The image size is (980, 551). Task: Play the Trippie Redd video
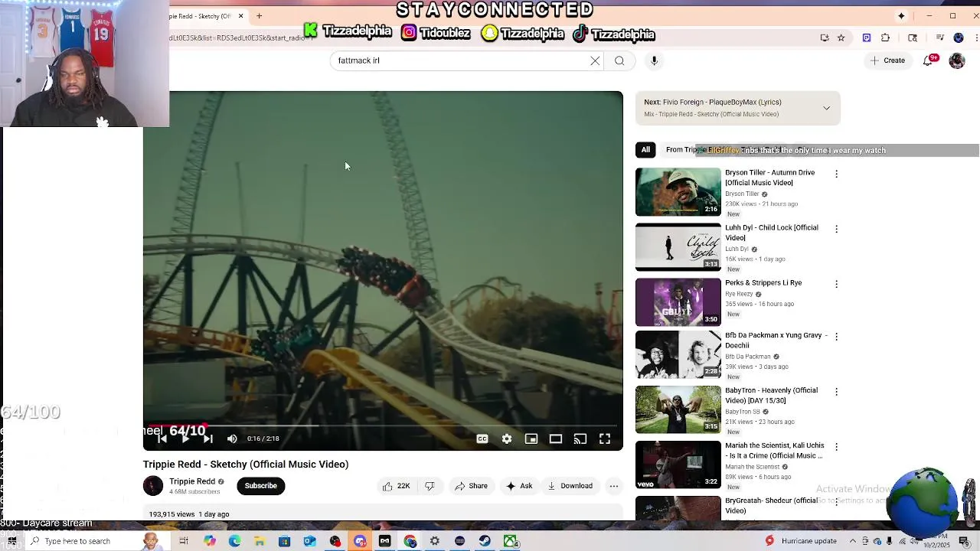coord(185,439)
